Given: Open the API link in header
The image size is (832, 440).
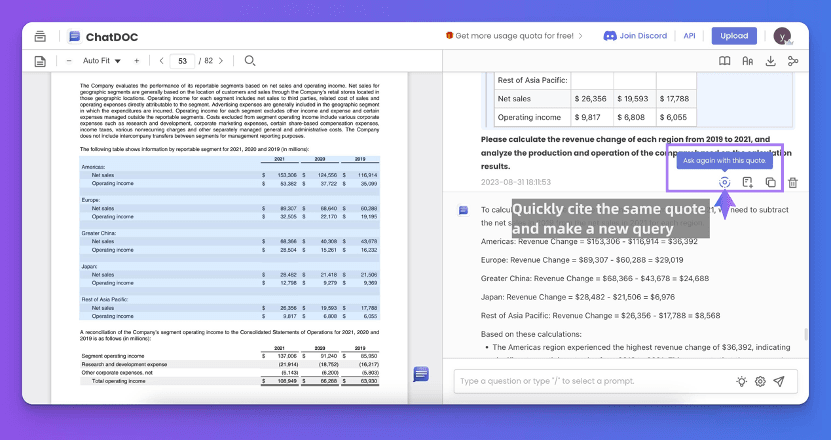Looking at the screenshot, I should coord(689,36).
